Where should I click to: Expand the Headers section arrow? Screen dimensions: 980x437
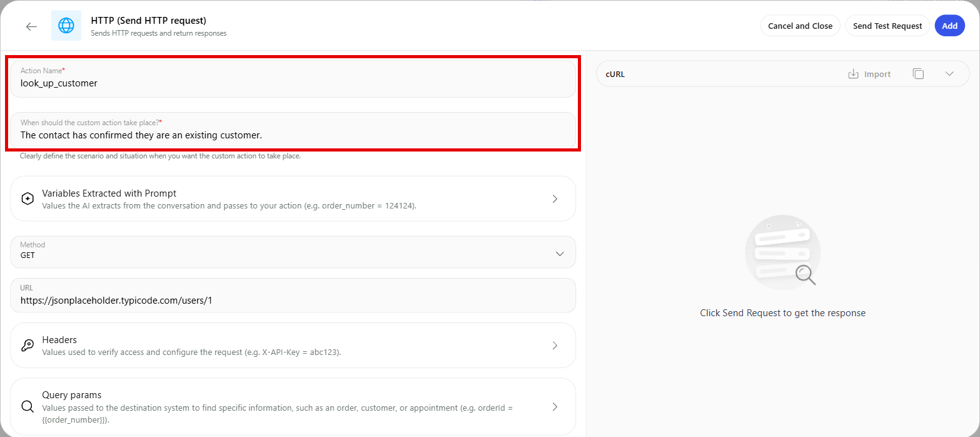coord(555,346)
